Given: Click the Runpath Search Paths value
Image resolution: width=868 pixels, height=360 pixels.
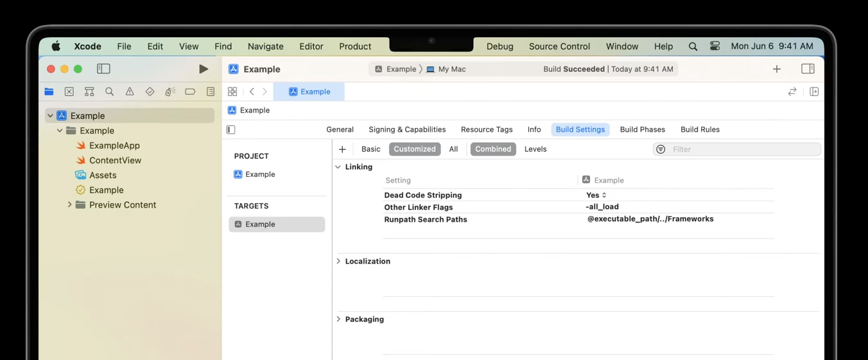Looking at the screenshot, I should pos(650,219).
